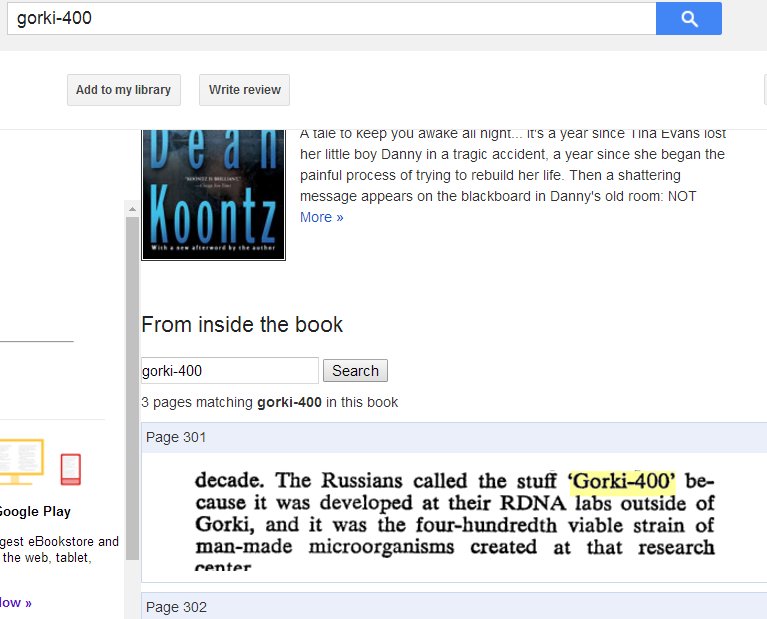Click the left panel scrollbar up arrow
This screenshot has height=619, width=767.
click(x=132, y=208)
